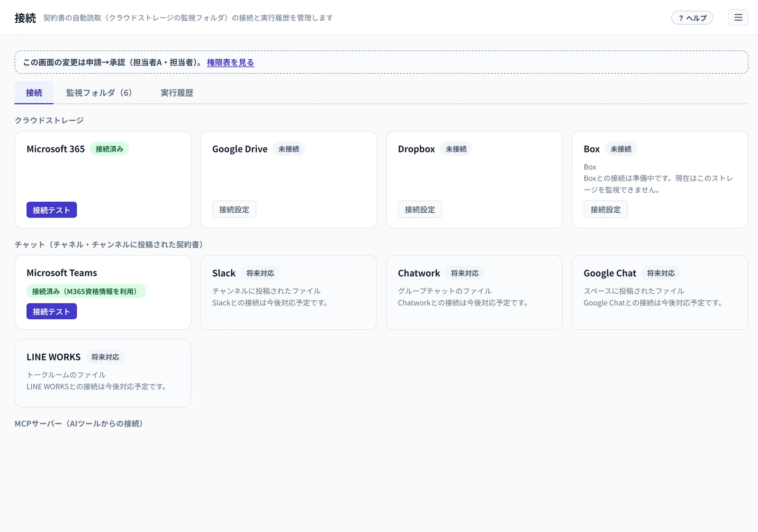The height and width of the screenshot is (532, 758).
Task: Click the 接続済み（M365資格情報を利用） badge
Action: [86, 291]
